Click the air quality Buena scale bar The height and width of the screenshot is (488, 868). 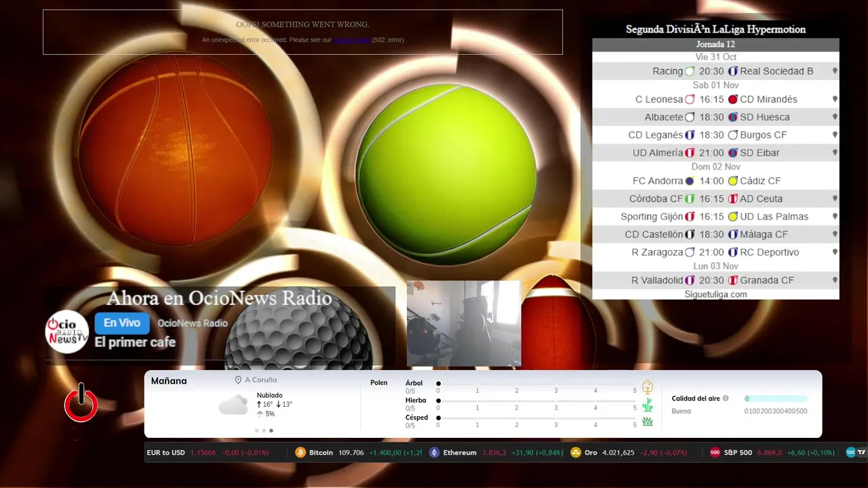click(776, 399)
